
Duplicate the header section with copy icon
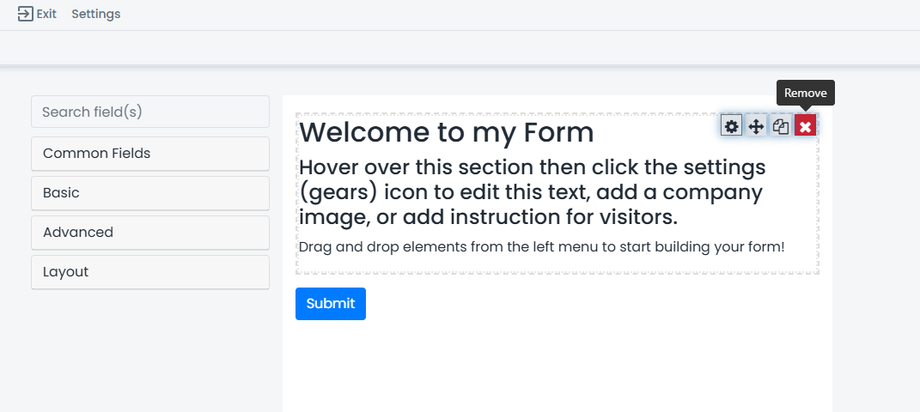[x=781, y=126]
